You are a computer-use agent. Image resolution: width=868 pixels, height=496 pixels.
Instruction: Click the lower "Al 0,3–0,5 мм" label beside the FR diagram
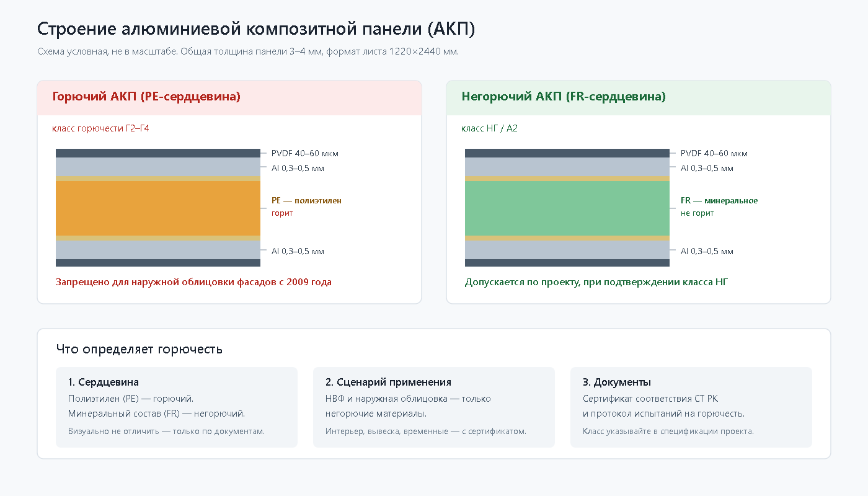pyautogui.click(x=707, y=251)
